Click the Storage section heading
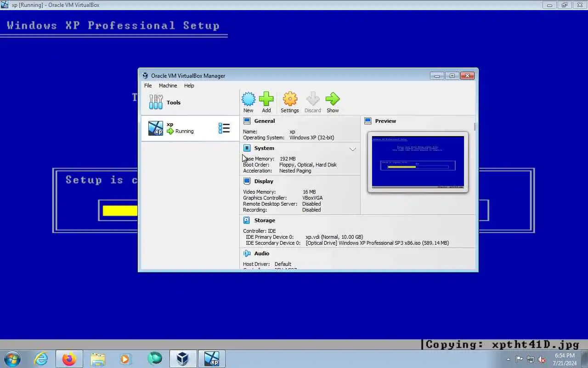 pos(265,220)
